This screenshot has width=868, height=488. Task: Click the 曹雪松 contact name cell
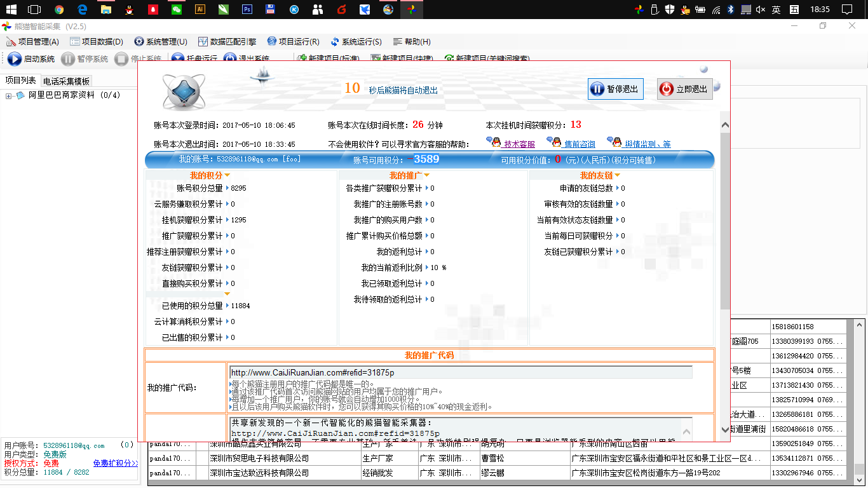coord(524,458)
